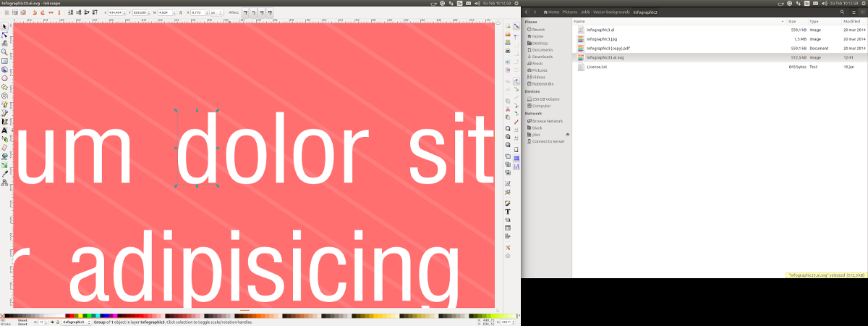Sort files by Size column
This screenshot has width=868, height=326.
tap(797, 22)
